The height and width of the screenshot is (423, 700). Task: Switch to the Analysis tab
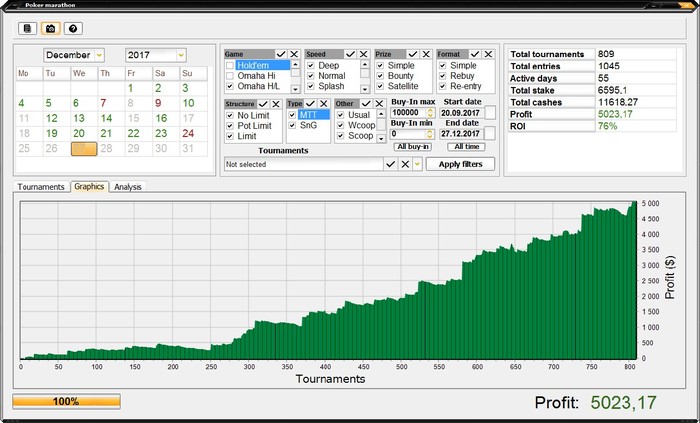(128, 187)
